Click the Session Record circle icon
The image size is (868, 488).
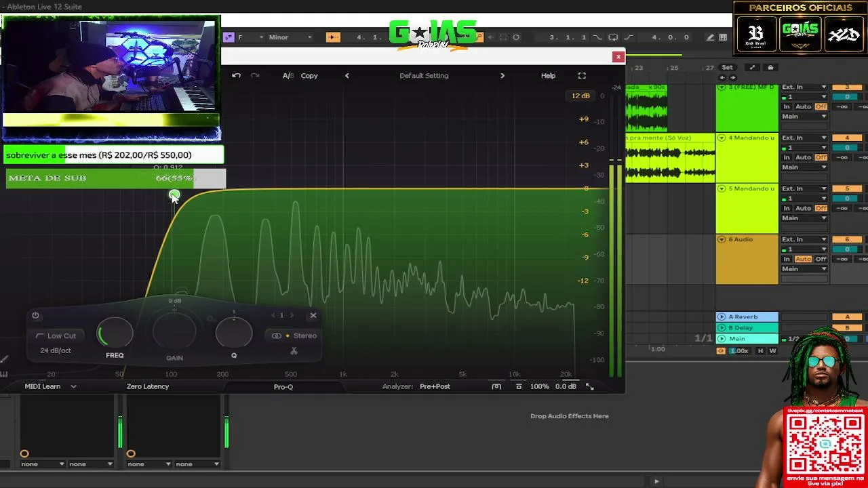516,37
